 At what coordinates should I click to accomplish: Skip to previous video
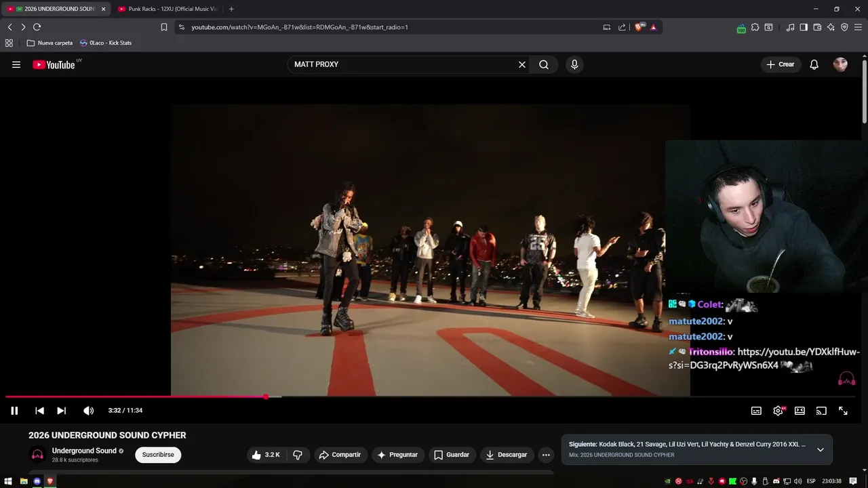click(x=39, y=411)
